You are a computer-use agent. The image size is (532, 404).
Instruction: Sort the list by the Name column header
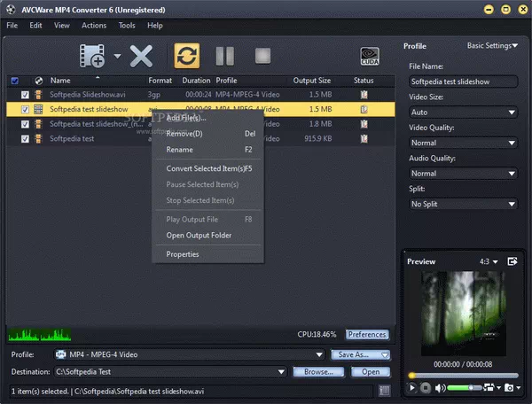[60, 81]
